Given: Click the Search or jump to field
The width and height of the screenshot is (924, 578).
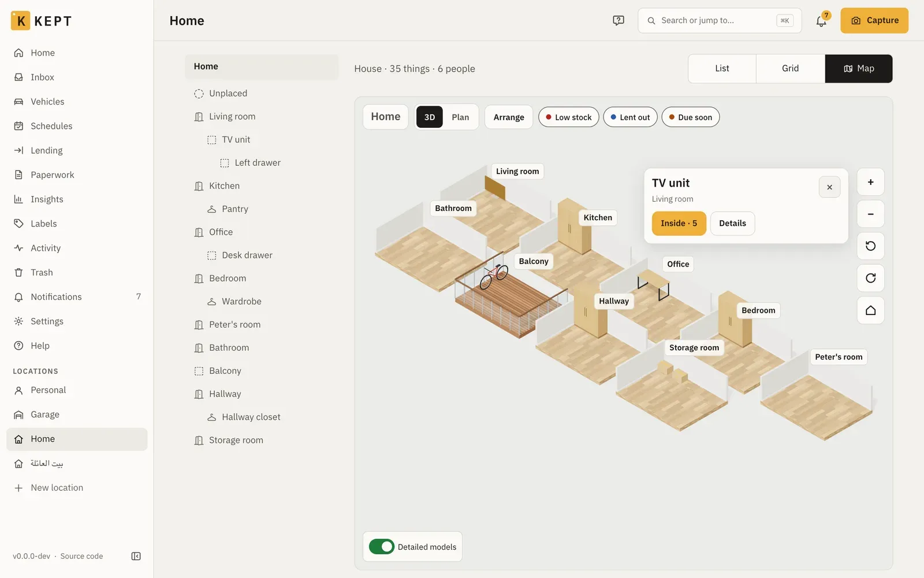Looking at the screenshot, I should [x=720, y=21].
